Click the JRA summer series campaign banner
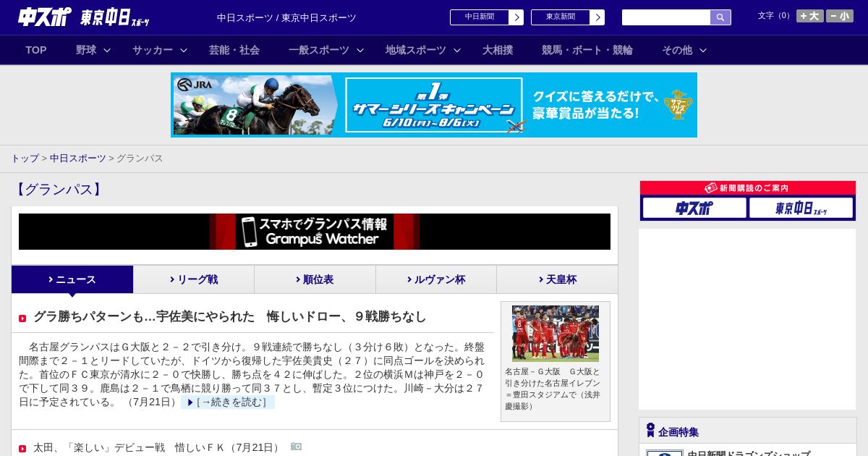Viewport: 868px width, 456px height. tap(434, 105)
